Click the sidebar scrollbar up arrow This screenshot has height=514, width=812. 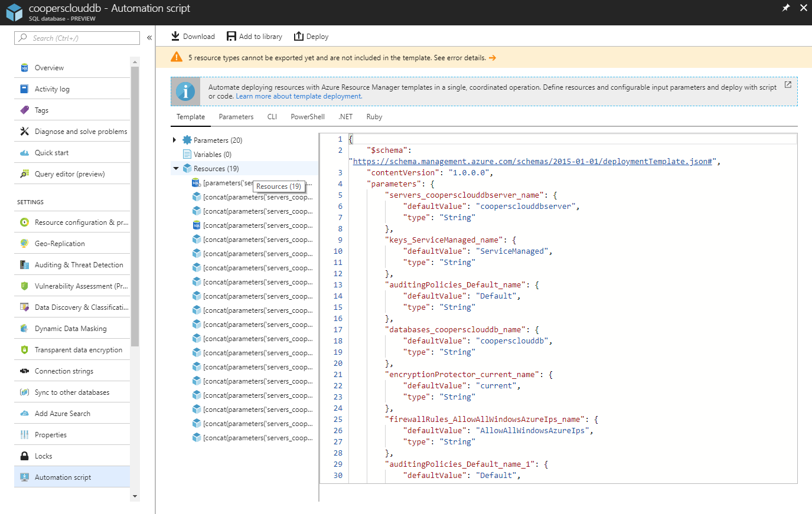[135, 61]
